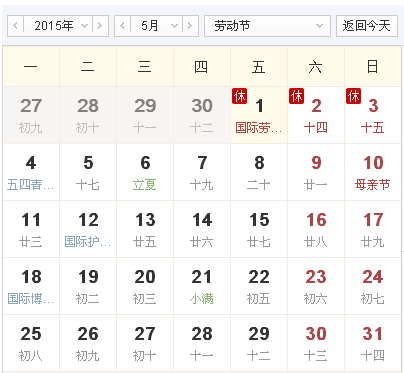
Task: Select May 19 初二 date
Action: (88, 286)
